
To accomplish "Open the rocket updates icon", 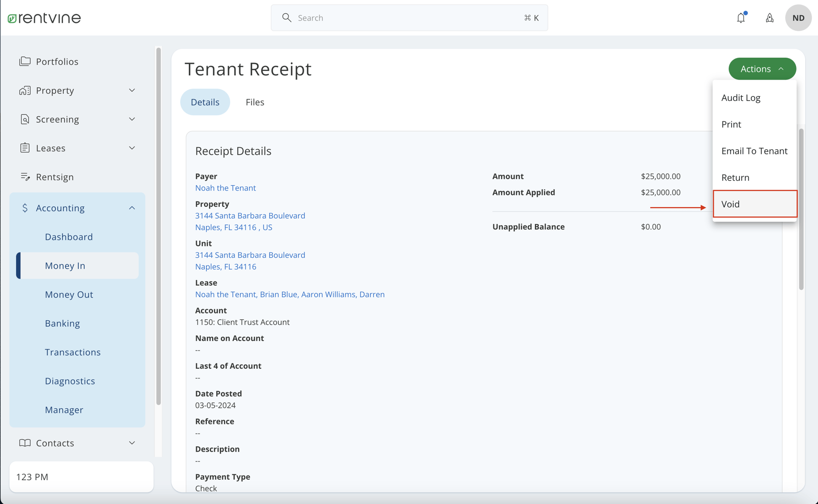I will [769, 18].
